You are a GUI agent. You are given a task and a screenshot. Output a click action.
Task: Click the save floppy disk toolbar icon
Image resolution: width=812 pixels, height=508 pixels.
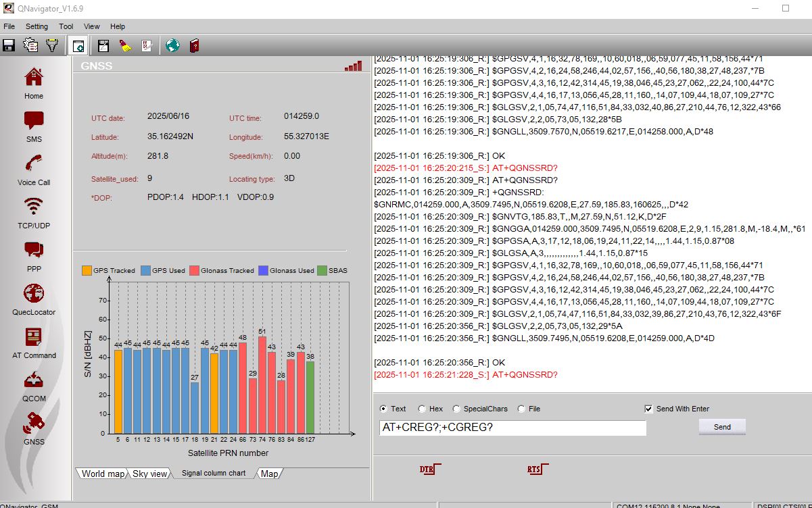click(x=9, y=45)
